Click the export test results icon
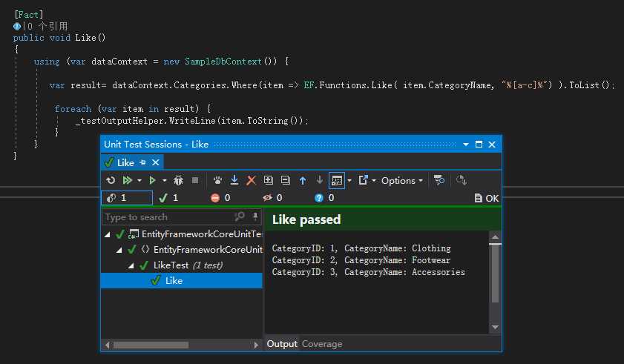Viewport: 624px width, 364px height. click(363, 180)
